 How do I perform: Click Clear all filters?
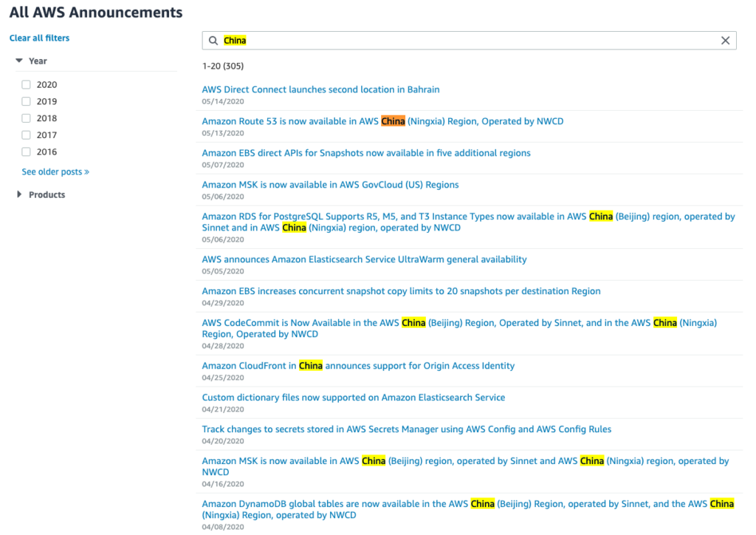(39, 38)
